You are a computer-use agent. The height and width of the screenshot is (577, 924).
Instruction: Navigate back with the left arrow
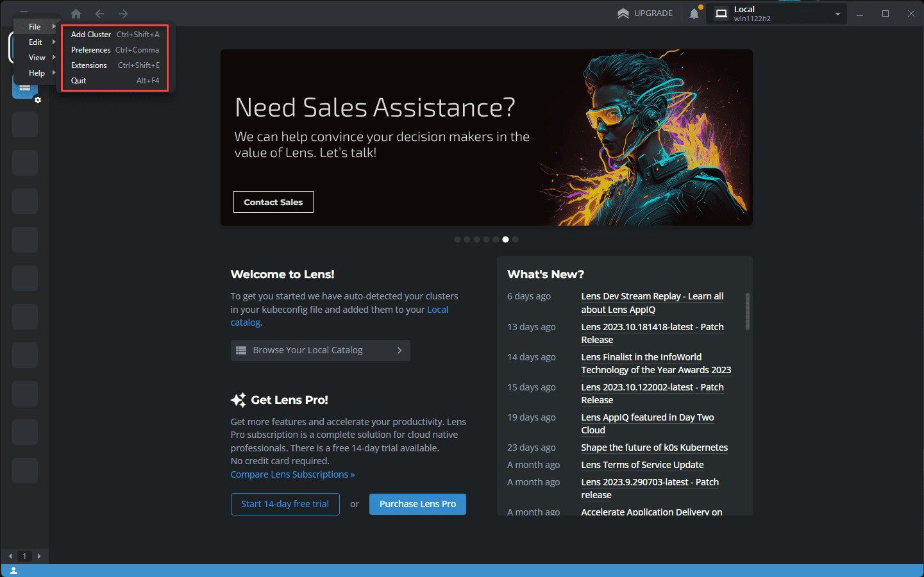pos(99,13)
